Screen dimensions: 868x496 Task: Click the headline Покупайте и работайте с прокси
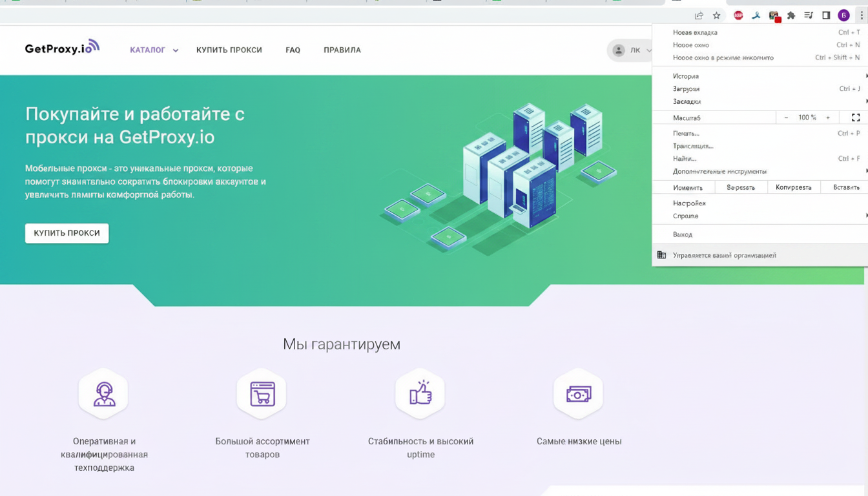tap(135, 125)
